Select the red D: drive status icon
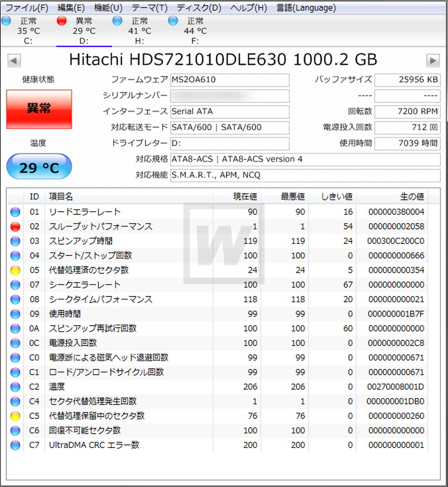The height and width of the screenshot is (487, 448). pos(62,21)
